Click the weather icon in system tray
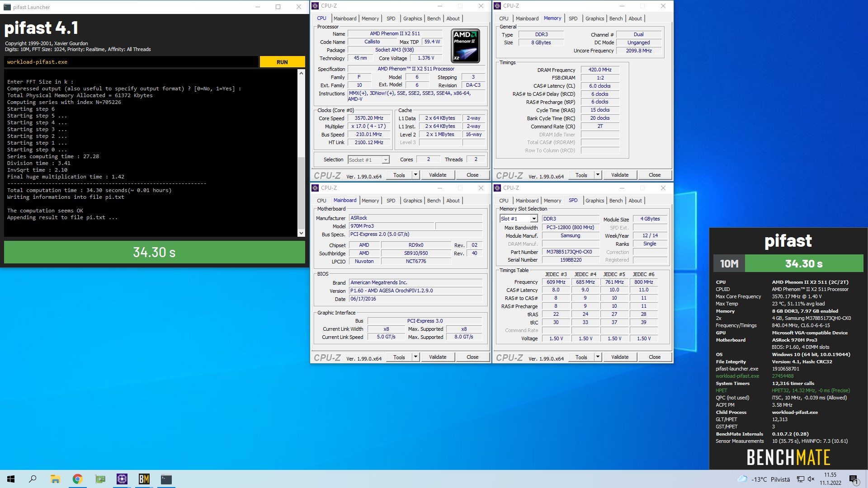The width and height of the screenshot is (868, 488). pyautogui.click(x=742, y=479)
